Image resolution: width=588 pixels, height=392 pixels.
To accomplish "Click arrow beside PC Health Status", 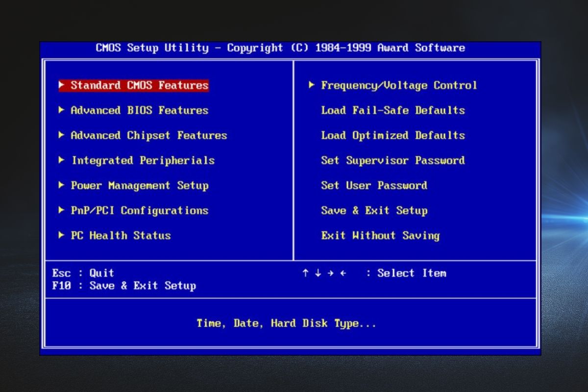I will click(x=61, y=235).
